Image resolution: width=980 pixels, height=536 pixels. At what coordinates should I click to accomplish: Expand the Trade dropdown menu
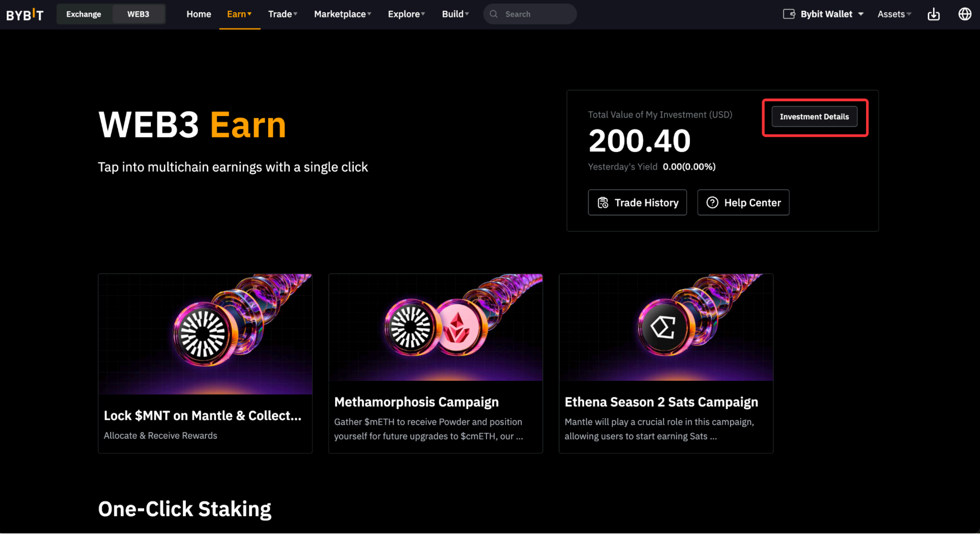[x=283, y=14]
